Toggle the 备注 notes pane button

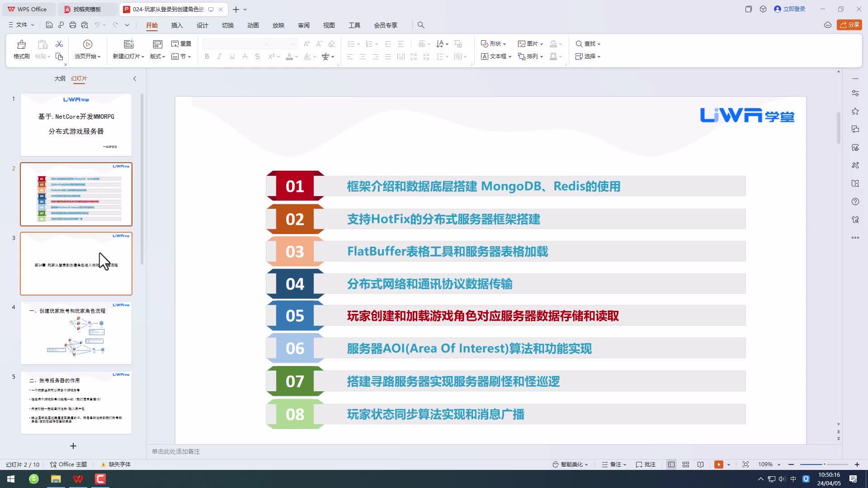click(614, 465)
